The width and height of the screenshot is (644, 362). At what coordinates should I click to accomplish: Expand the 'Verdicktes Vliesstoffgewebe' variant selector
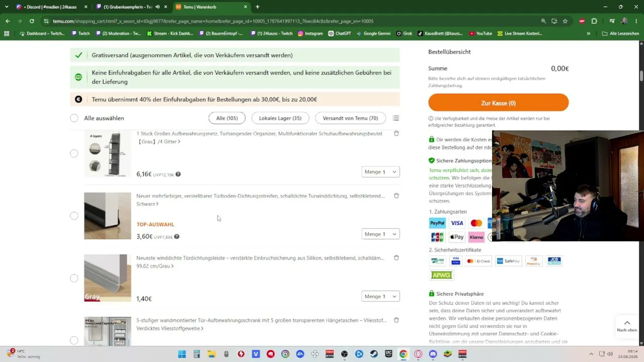click(170, 328)
